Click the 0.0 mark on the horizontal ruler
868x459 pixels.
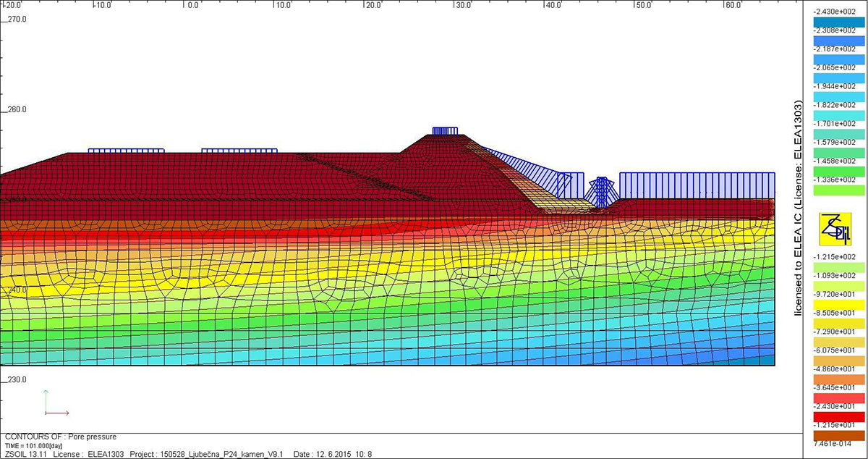point(192,5)
